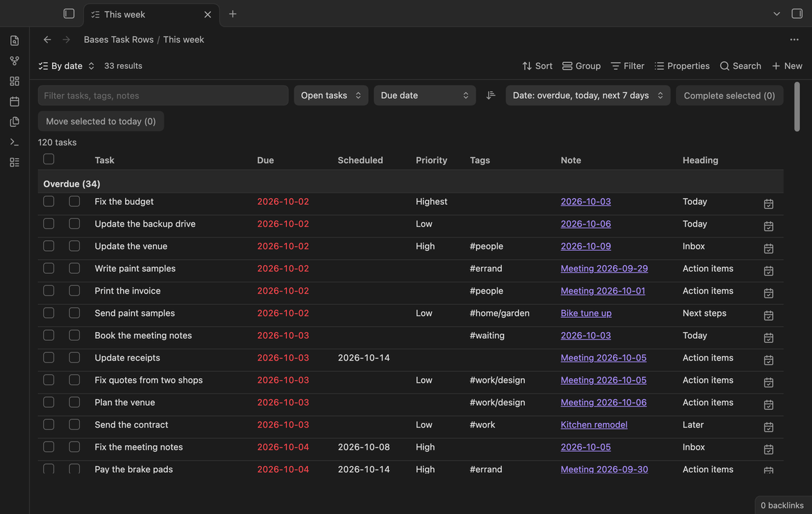Open the Properties menu
The width and height of the screenshot is (812, 514).
point(682,66)
